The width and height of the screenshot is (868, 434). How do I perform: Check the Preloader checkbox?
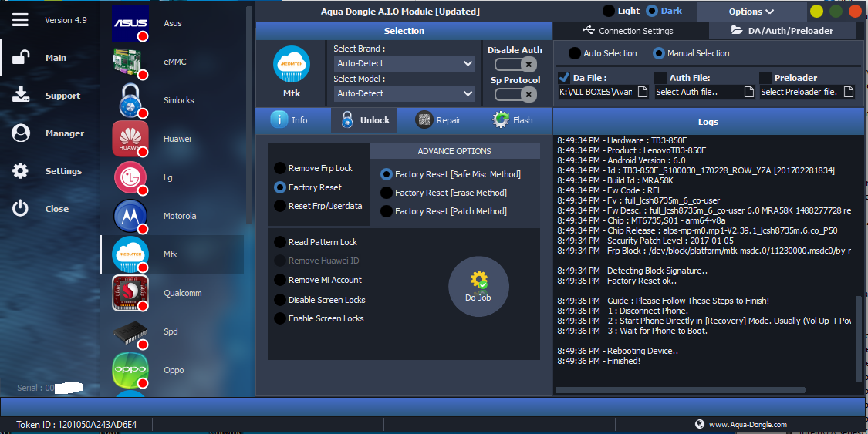[x=765, y=77]
